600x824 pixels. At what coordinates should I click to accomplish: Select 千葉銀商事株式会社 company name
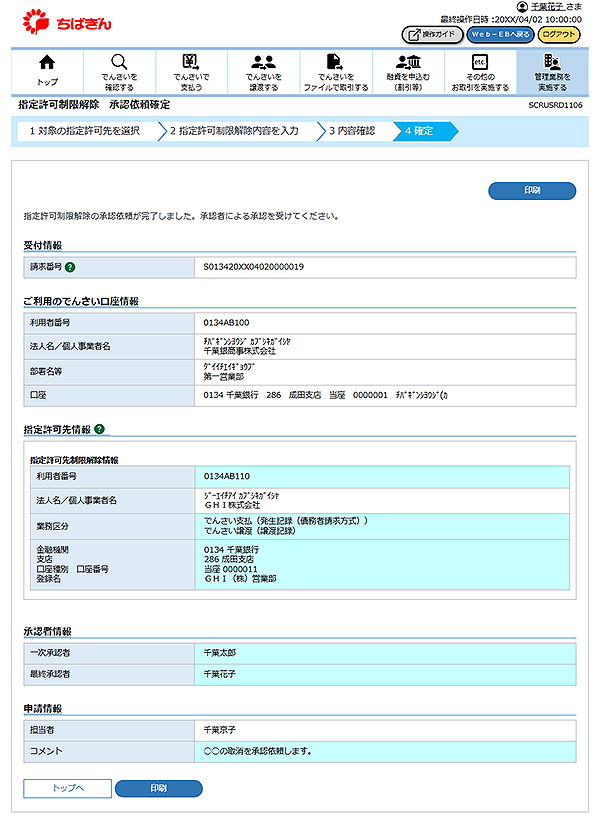tap(239, 351)
